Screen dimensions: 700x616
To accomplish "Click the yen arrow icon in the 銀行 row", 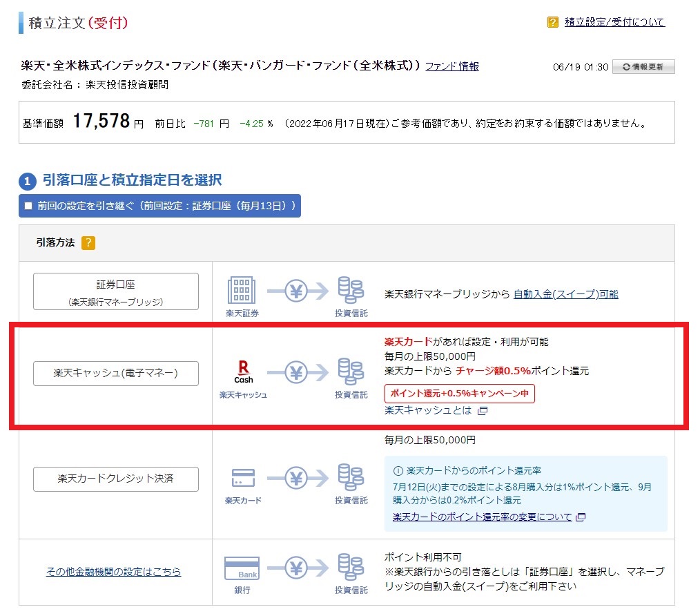I will 298,568.
